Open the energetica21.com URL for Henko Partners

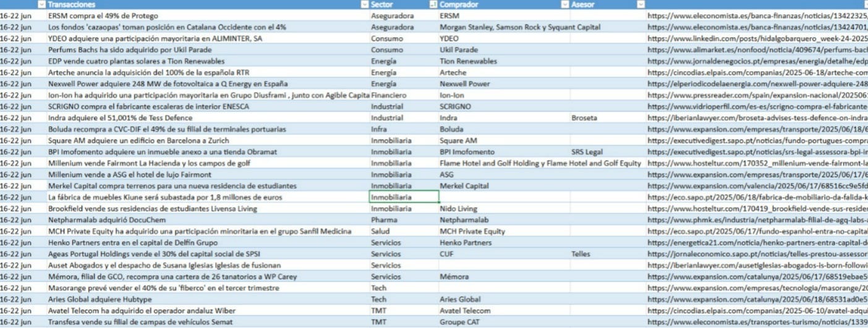tap(757, 243)
